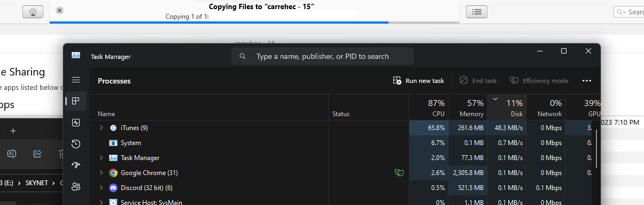Click Run new task
The image size is (644, 205).
click(x=418, y=81)
